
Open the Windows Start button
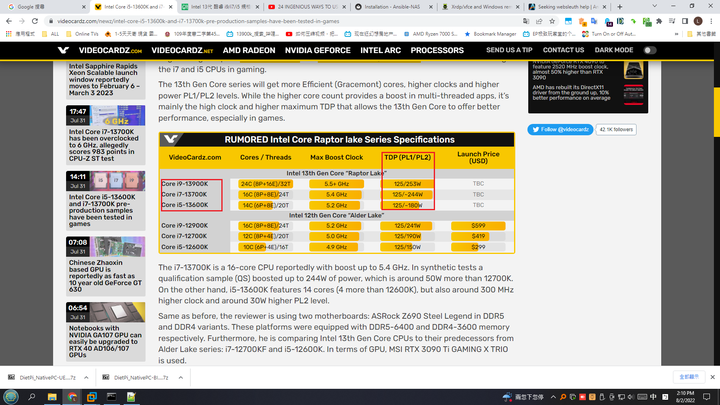(x=11, y=397)
